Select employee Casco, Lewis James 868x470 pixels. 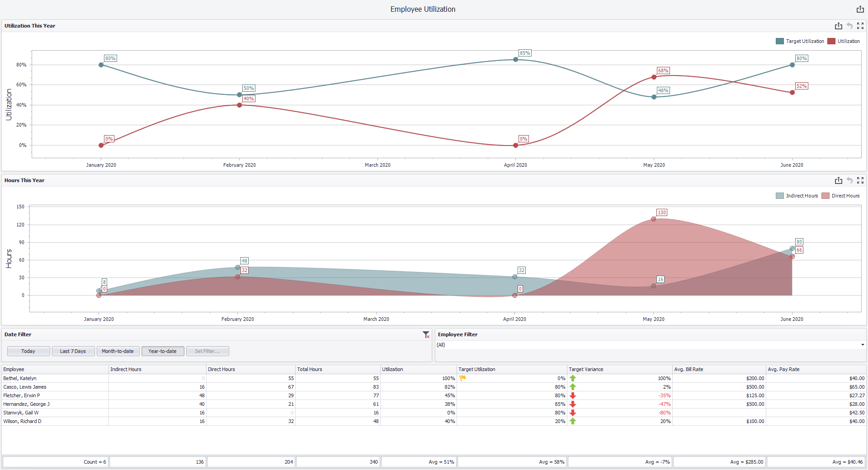tap(25, 387)
